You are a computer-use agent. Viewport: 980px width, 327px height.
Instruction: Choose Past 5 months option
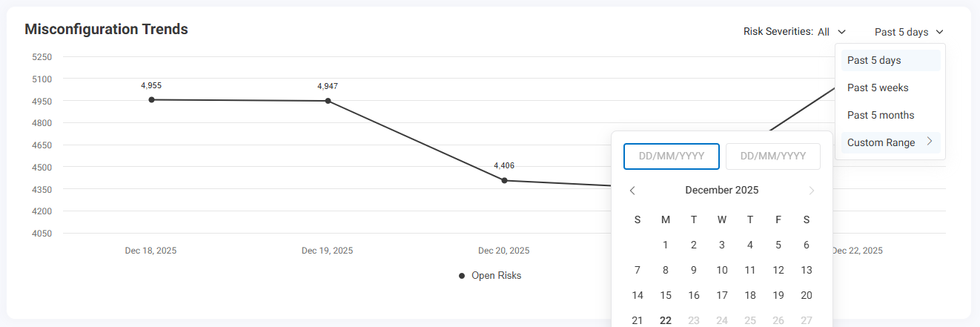(881, 115)
